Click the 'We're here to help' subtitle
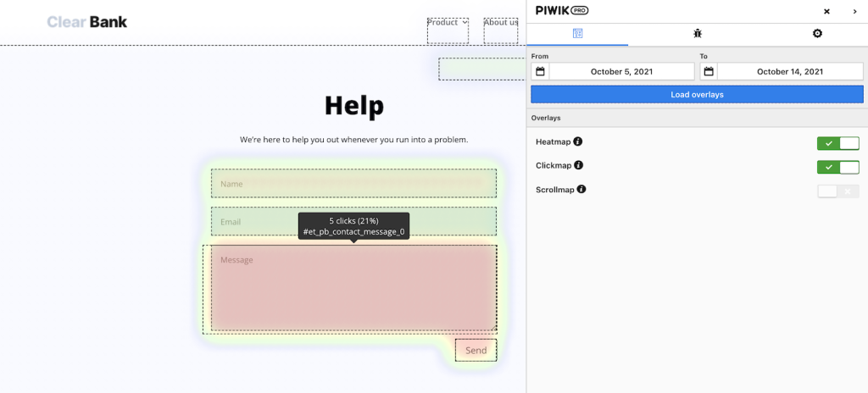Viewport: 868px width, 393px height. click(x=354, y=140)
